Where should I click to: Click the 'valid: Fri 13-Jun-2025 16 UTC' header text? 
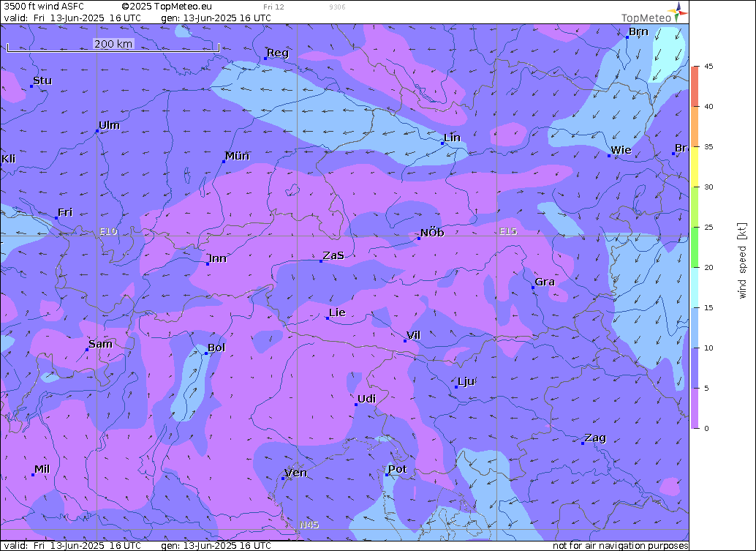(72, 18)
